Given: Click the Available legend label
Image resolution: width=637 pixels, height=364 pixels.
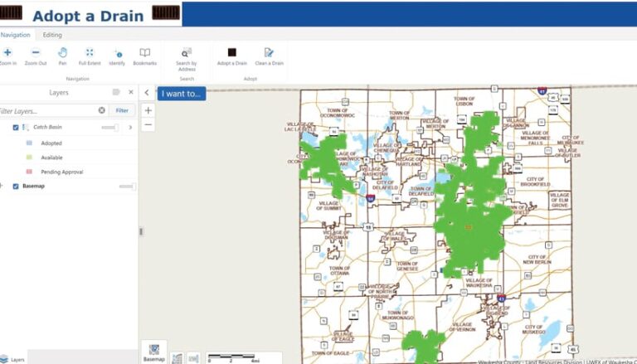Looking at the screenshot, I should pyautogui.click(x=51, y=158).
